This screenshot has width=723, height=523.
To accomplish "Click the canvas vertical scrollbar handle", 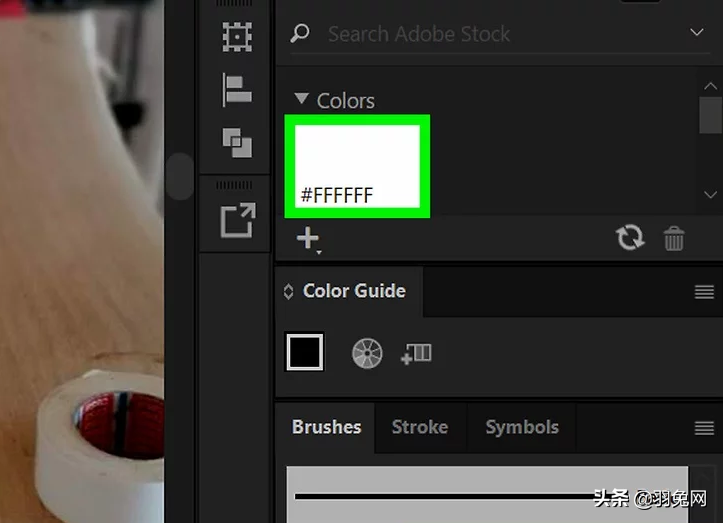I will (179, 177).
